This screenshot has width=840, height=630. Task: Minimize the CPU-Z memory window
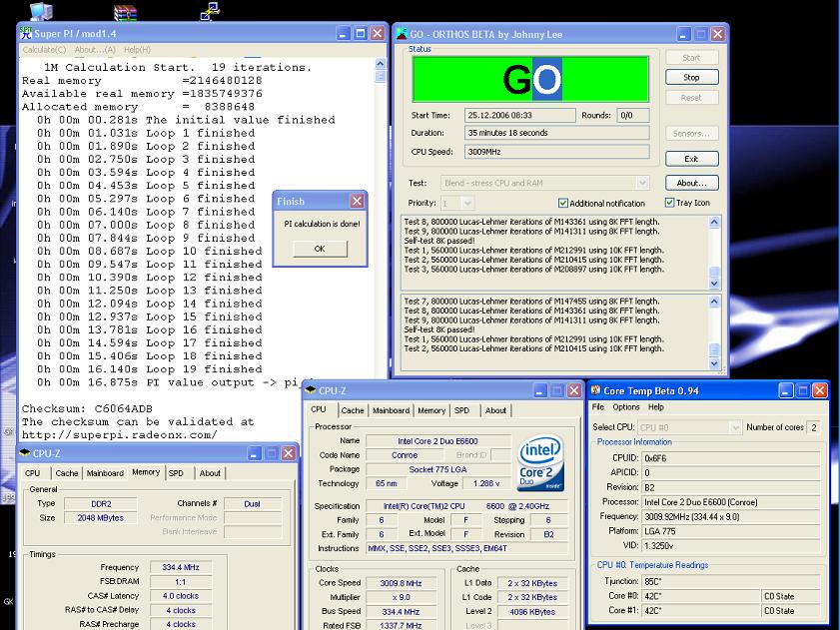255,453
